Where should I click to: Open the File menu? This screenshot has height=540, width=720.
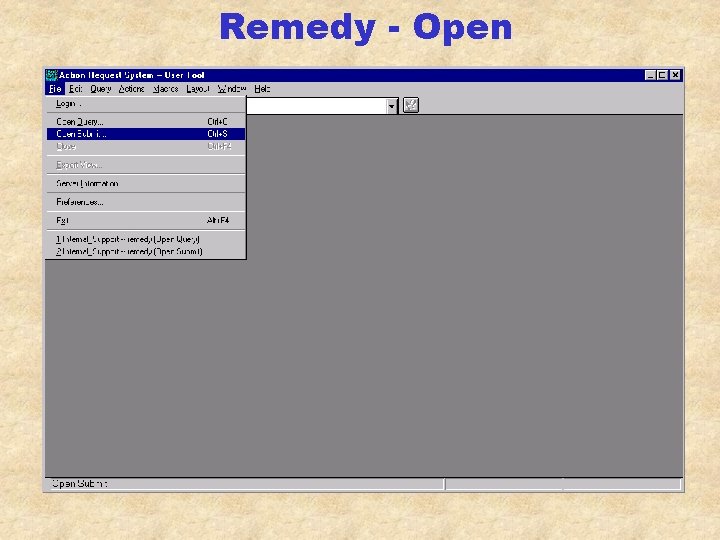pos(55,89)
